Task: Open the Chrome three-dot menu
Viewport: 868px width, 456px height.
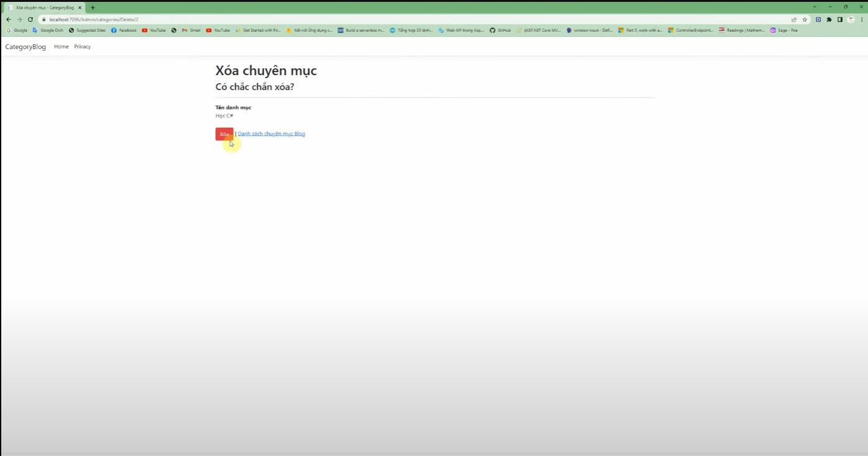Action: [862, 19]
